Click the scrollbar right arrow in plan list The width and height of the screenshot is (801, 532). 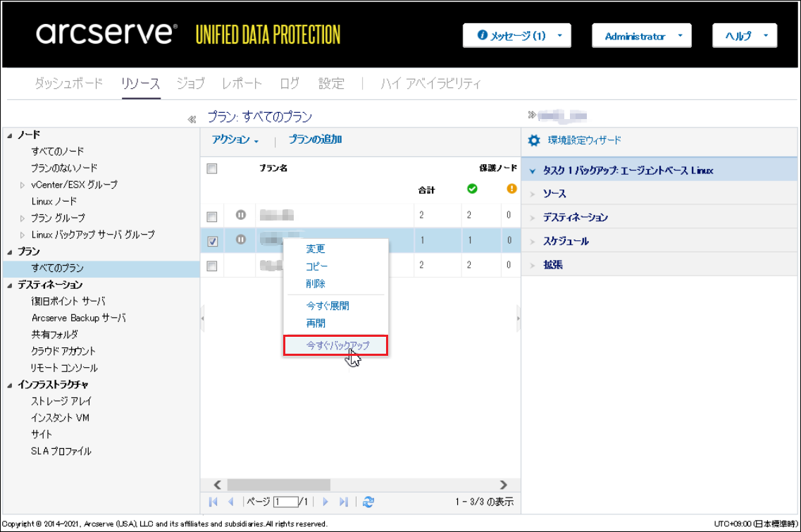503,485
